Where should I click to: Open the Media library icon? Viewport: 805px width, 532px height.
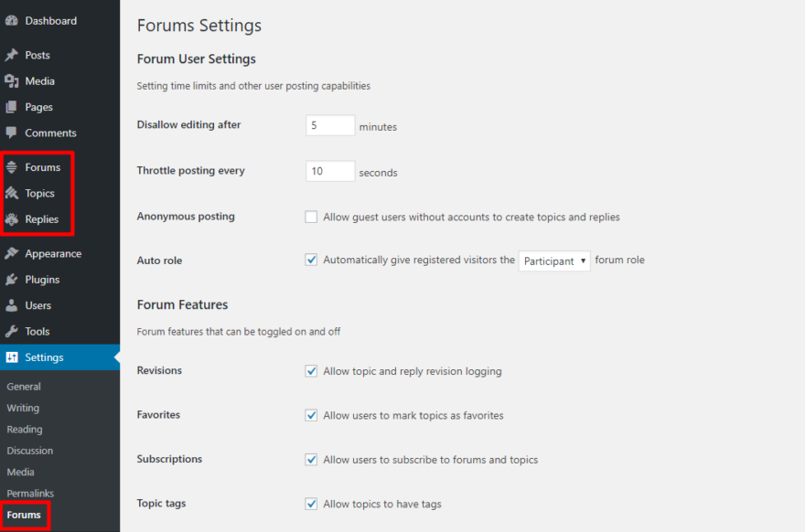coord(13,80)
